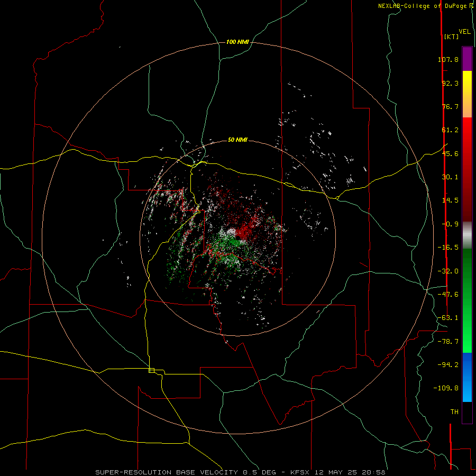Click the TH legend label
Viewport: 476px width, 476px height.
pos(454,411)
